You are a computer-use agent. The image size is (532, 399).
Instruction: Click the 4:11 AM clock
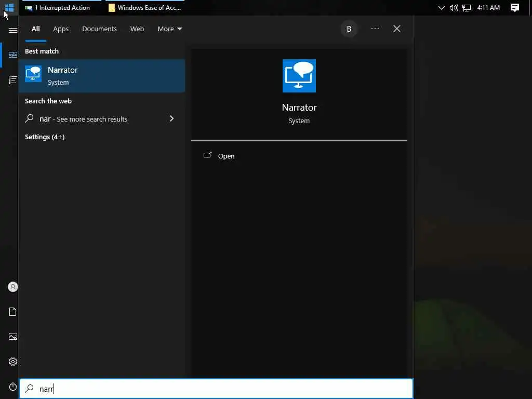(488, 7)
